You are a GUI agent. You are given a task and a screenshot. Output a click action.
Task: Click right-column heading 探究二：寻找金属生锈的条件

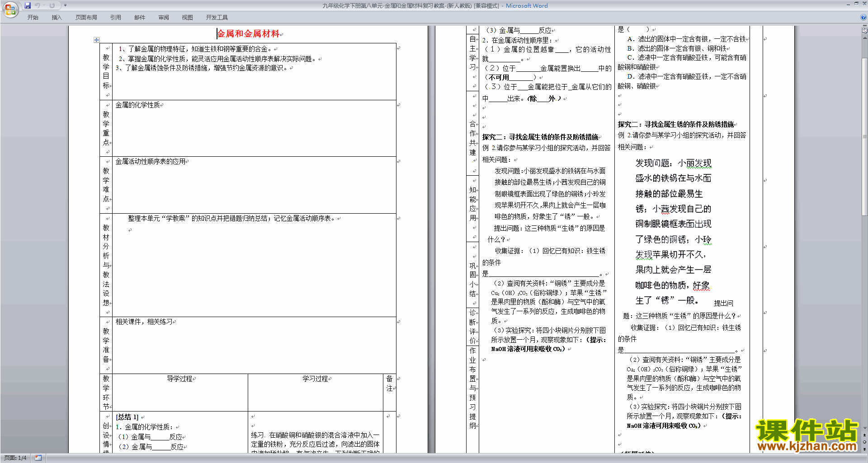tap(676, 124)
